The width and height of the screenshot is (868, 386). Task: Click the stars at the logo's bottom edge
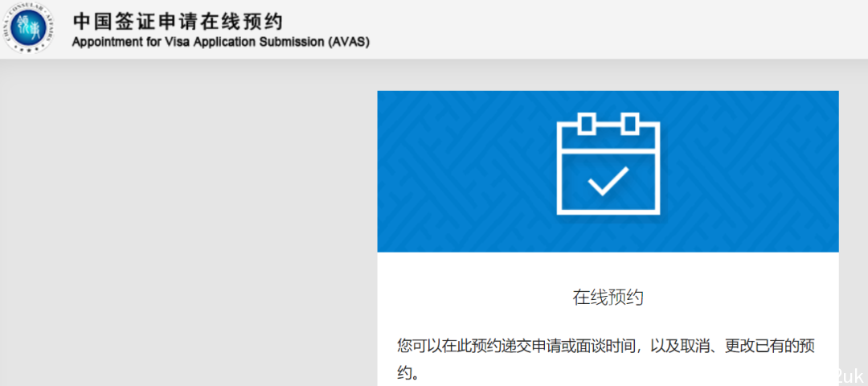point(31,50)
